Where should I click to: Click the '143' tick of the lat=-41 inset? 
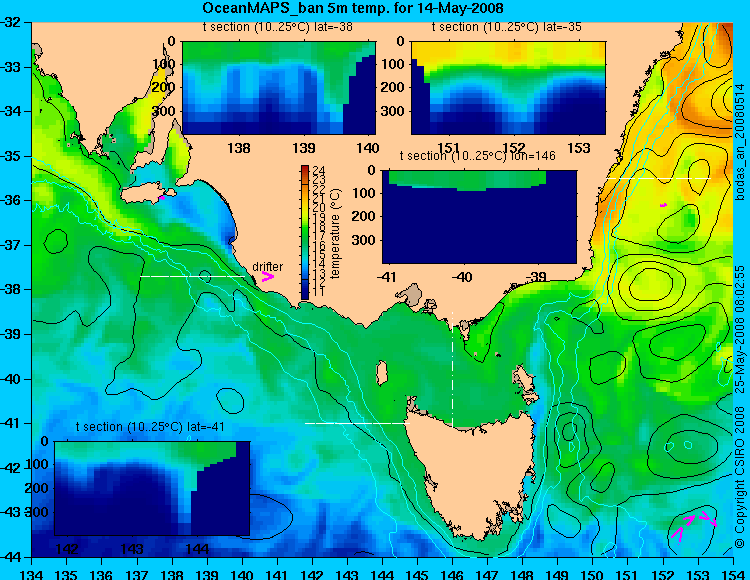[131, 548]
